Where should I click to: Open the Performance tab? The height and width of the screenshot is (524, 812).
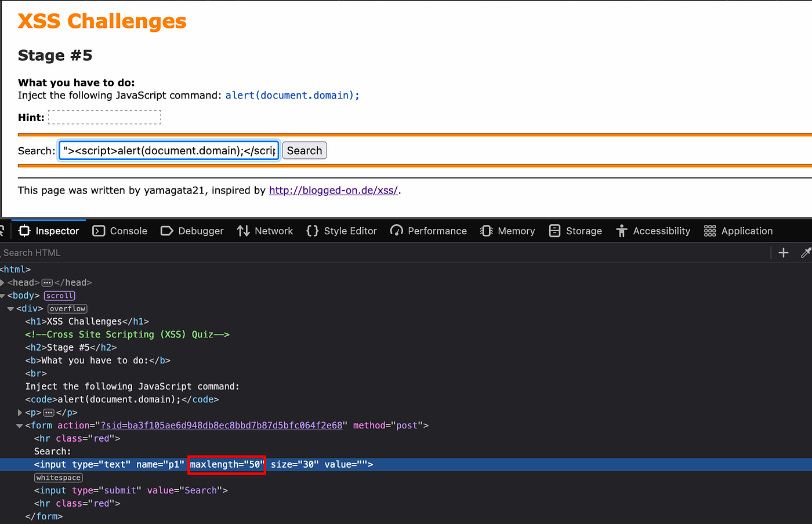429,231
